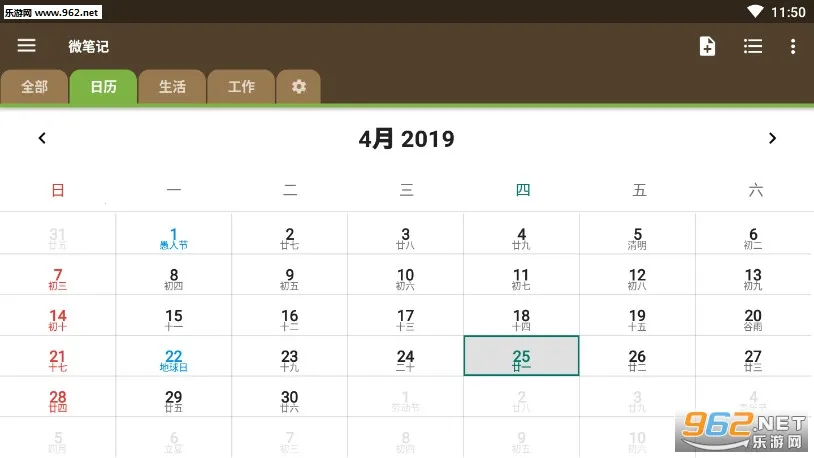The width and height of the screenshot is (814, 458).
Task: Pick April 22 地球日 date
Action: 174,359
